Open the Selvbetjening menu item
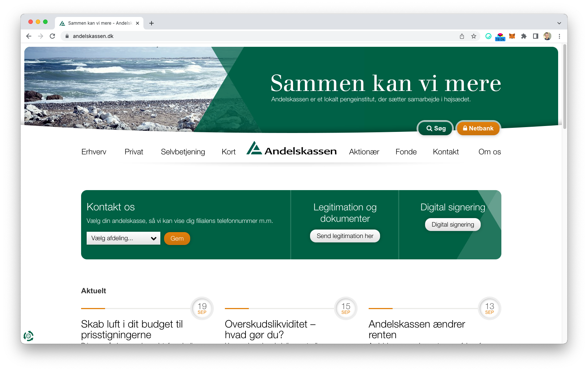 (x=183, y=152)
